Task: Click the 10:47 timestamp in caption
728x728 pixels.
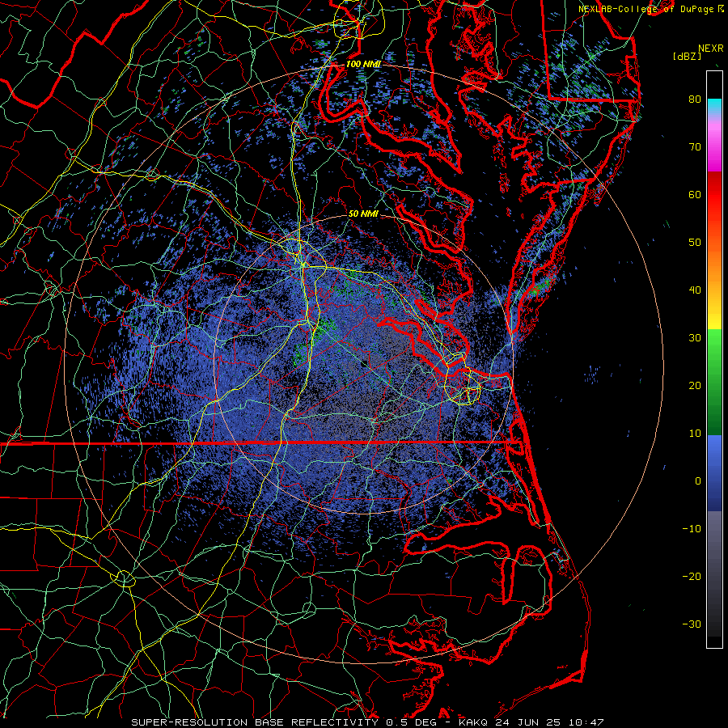Action: pyautogui.click(x=588, y=722)
